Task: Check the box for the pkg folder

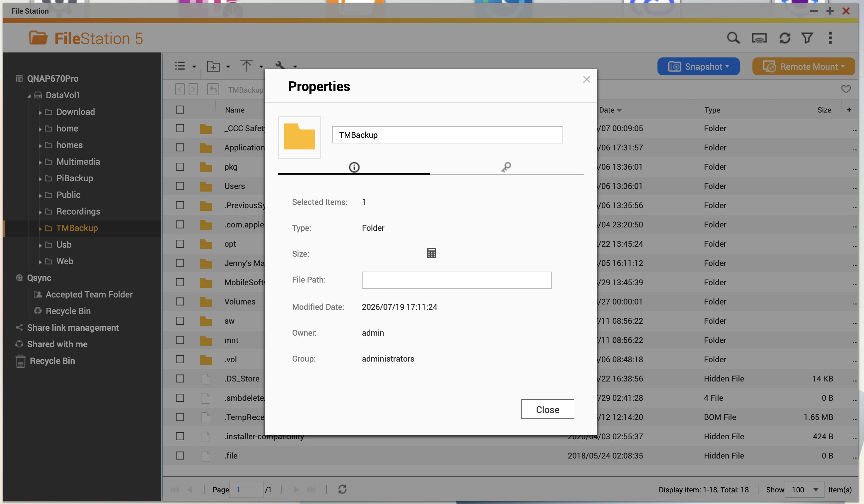Action: point(180,167)
